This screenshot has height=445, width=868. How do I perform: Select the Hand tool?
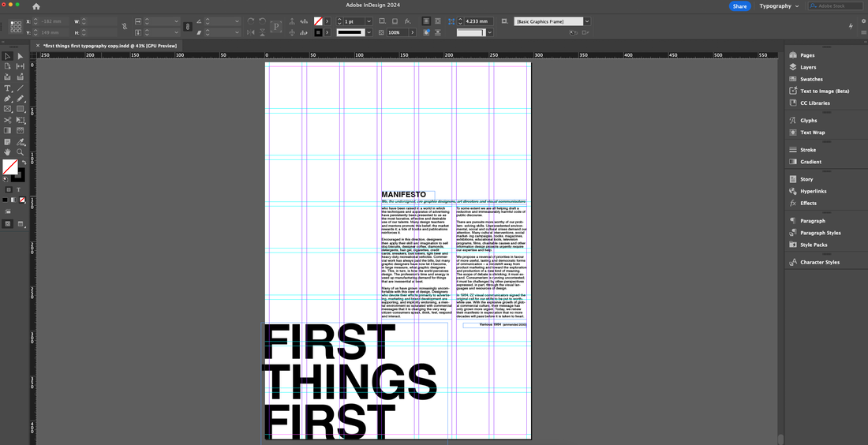pos(8,152)
